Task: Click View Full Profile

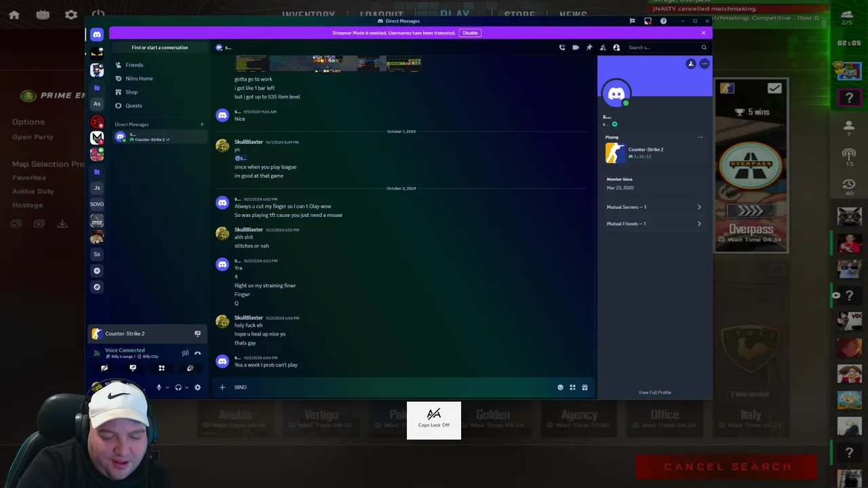Action: tap(654, 392)
